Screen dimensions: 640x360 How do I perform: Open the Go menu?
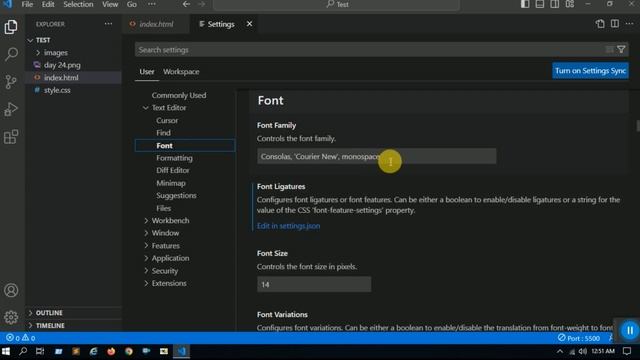pyautogui.click(x=131, y=4)
